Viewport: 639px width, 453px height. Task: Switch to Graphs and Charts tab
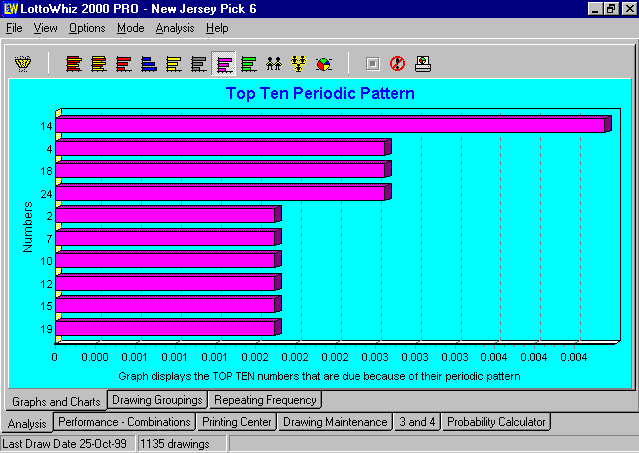pos(56,402)
